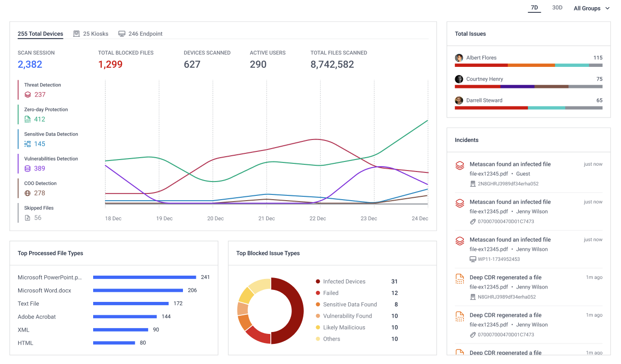Click Likely Mailicious legend dot
Image resolution: width=621 pixels, height=364 pixels.
pyautogui.click(x=318, y=328)
